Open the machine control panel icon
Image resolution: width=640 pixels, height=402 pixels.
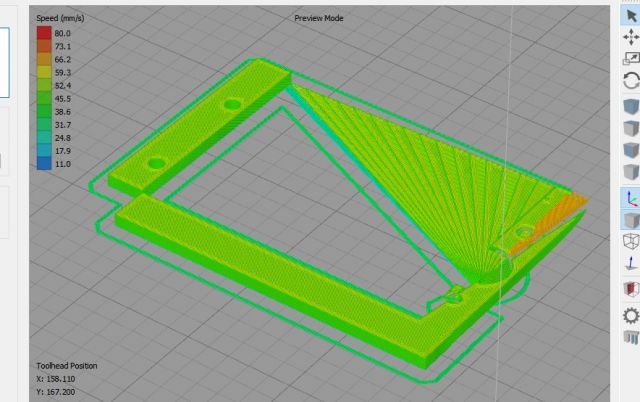(630, 334)
